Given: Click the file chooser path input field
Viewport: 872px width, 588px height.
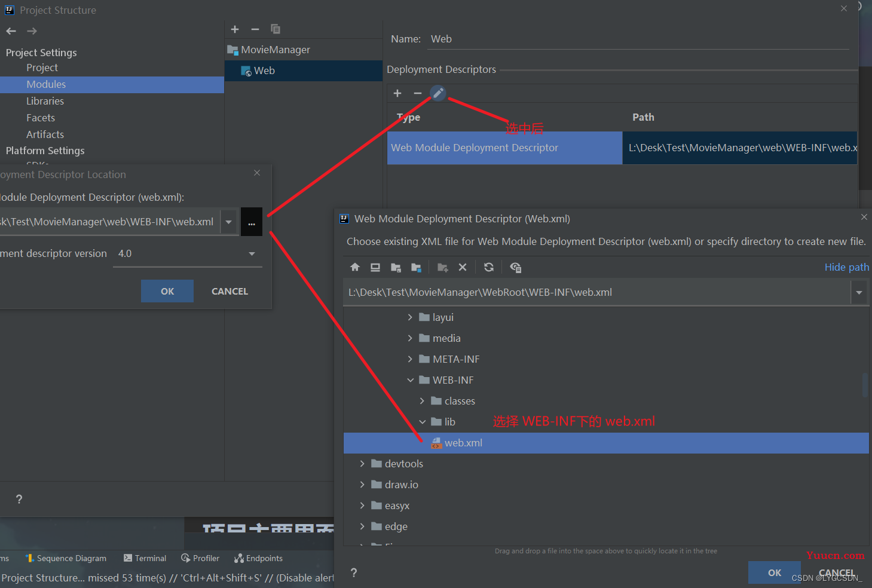Looking at the screenshot, I should click(596, 293).
